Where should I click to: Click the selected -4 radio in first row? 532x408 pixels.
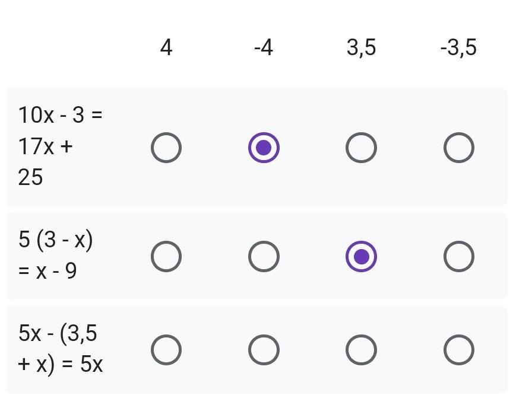pyautogui.click(x=264, y=148)
